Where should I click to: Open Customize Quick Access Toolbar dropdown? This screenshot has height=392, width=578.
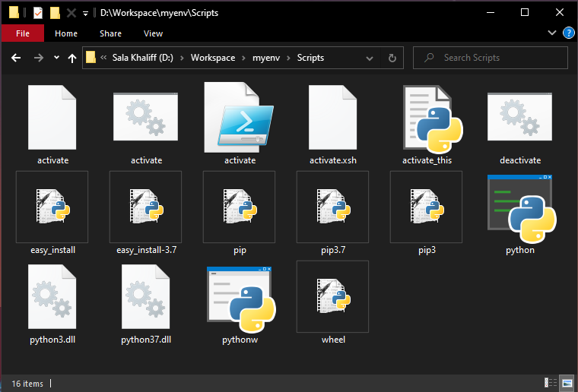(x=85, y=14)
